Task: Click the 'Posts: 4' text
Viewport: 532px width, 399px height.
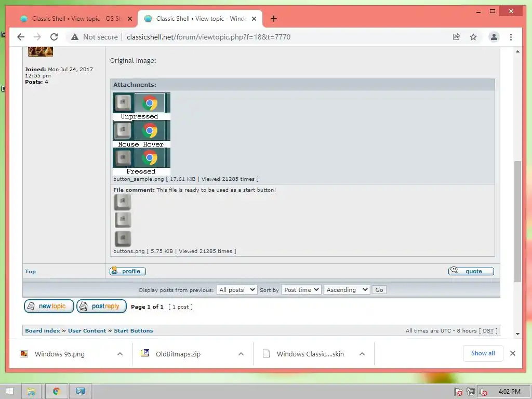Action: 36,82
